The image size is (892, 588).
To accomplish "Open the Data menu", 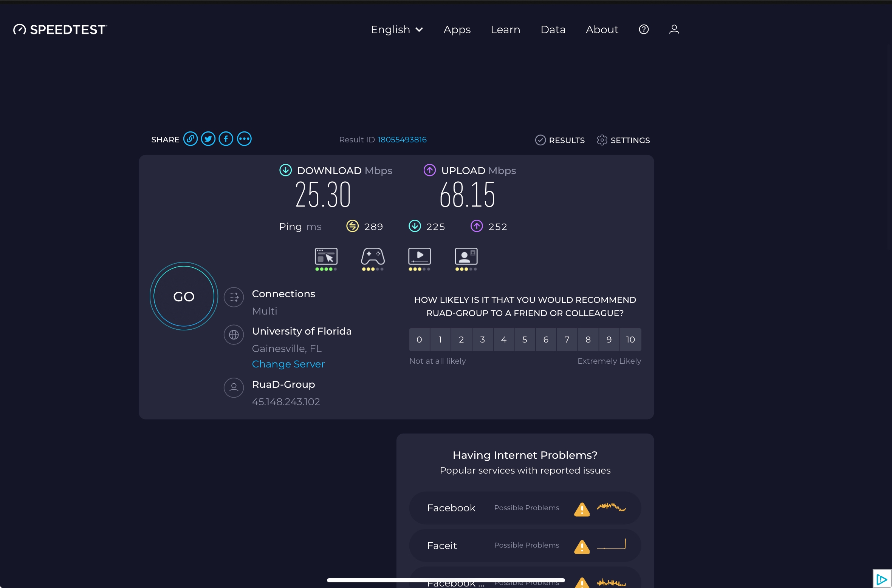I will [553, 29].
